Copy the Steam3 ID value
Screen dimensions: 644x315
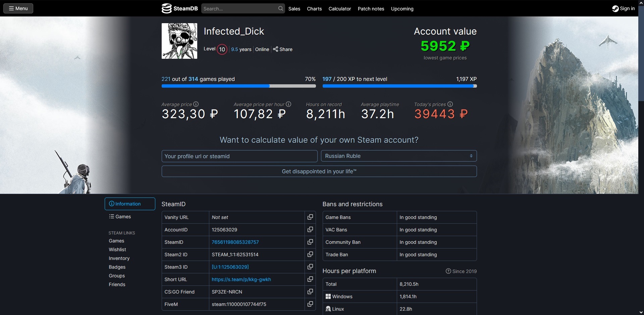[310, 267]
